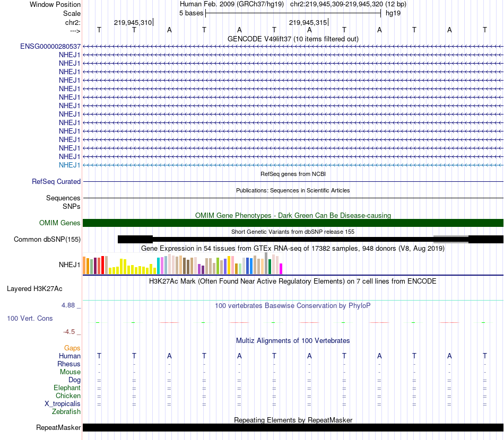This screenshot has height=440, width=504.
Task: Select the X_tropicalis species label
Action: pos(63,404)
